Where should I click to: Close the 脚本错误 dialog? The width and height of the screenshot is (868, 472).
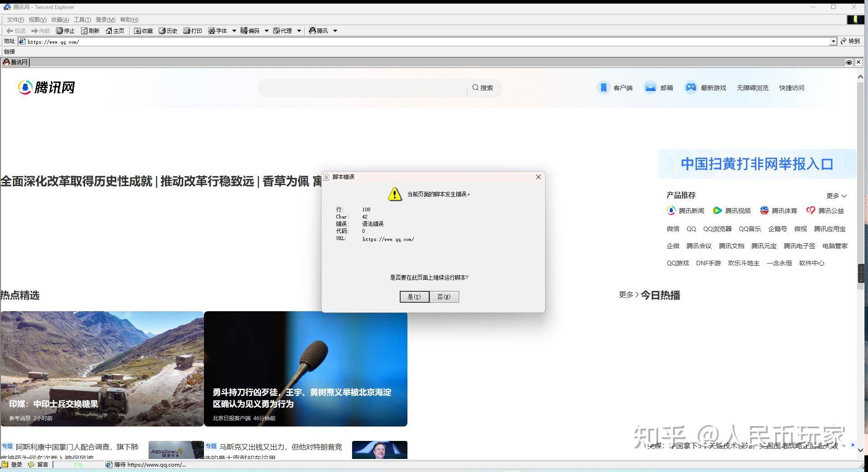pos(538,177)
